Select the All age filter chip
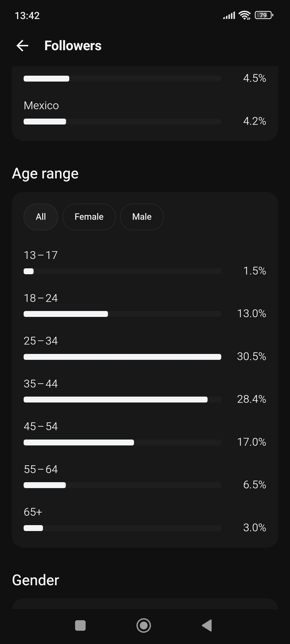This screenshot has height=644, width=290. [41, 217]
